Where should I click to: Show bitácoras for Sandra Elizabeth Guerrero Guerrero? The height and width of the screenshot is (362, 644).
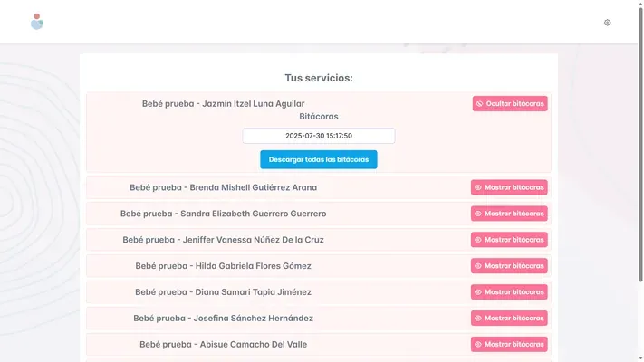509,214
